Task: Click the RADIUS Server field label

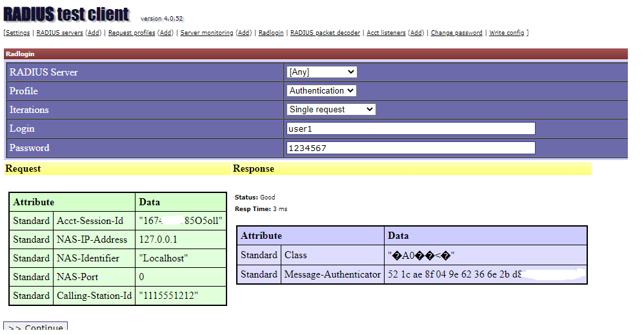Action: 43,72
